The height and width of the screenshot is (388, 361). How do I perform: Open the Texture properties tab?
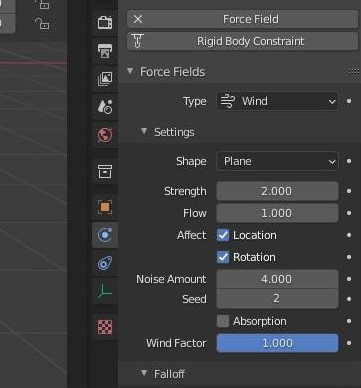click(105, 327)
